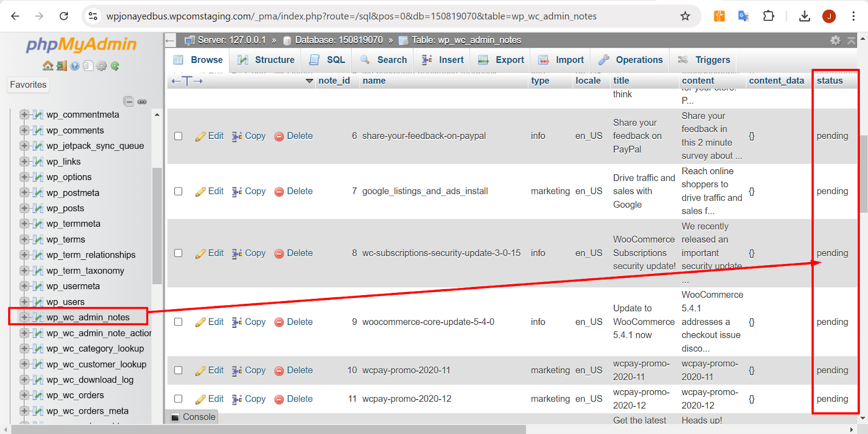Check row checkbox for note_id 6
868x434 pixels.
(178, 136)
